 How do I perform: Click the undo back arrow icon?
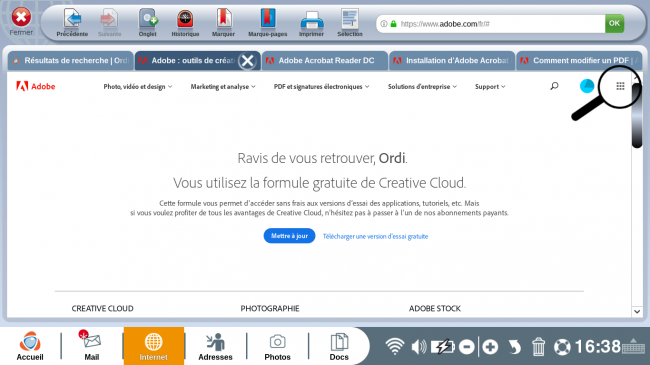[x=514, y=347]
